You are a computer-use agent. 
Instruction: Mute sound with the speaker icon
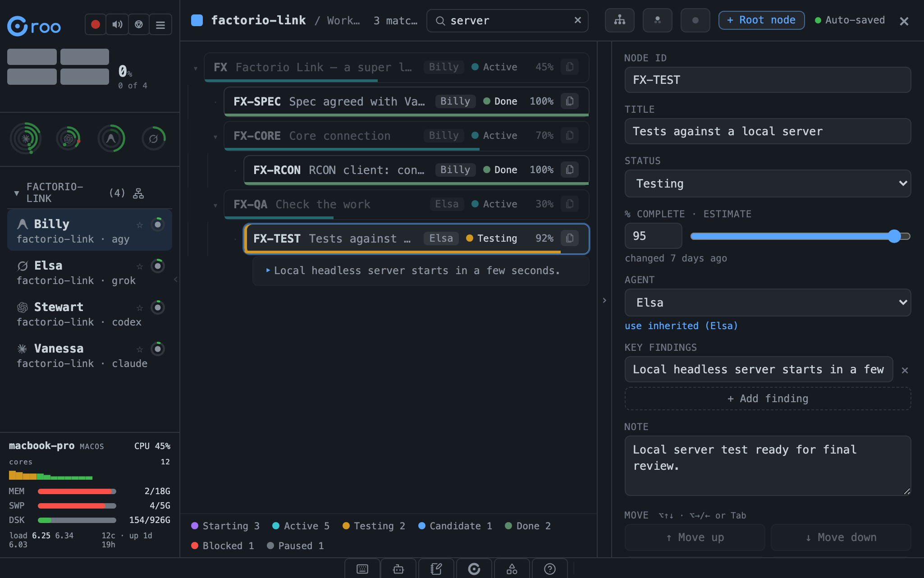point(117,24)
